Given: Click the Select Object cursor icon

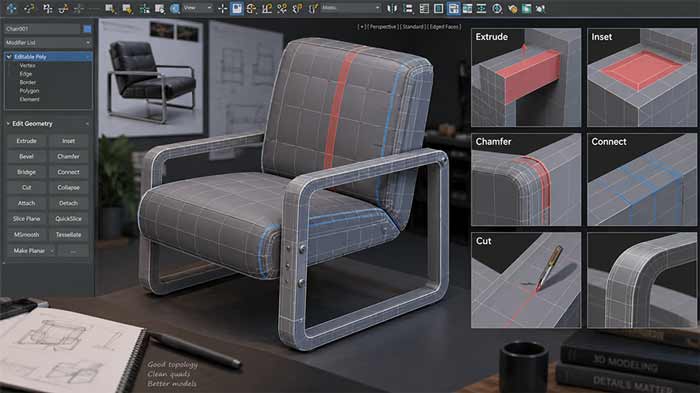Looking at the screenshot, I should coord(110,8).
